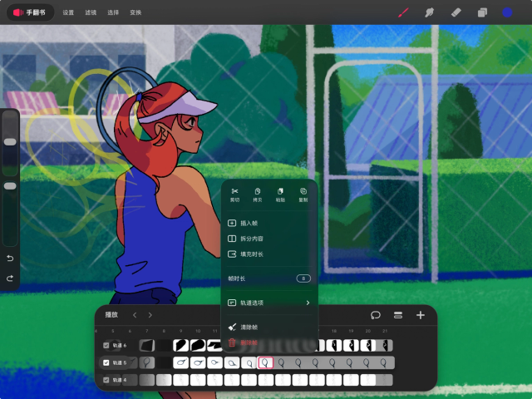Open the layers panel icon

point(482,13)
